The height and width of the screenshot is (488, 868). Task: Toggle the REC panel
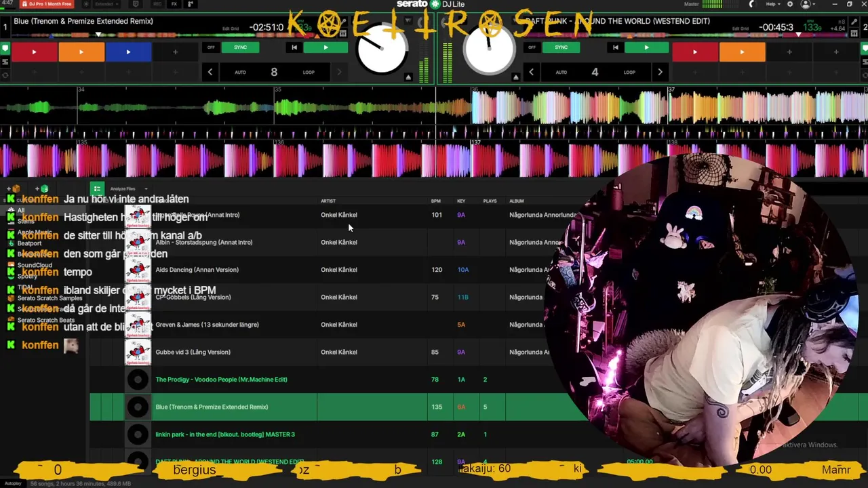point(157,4)
